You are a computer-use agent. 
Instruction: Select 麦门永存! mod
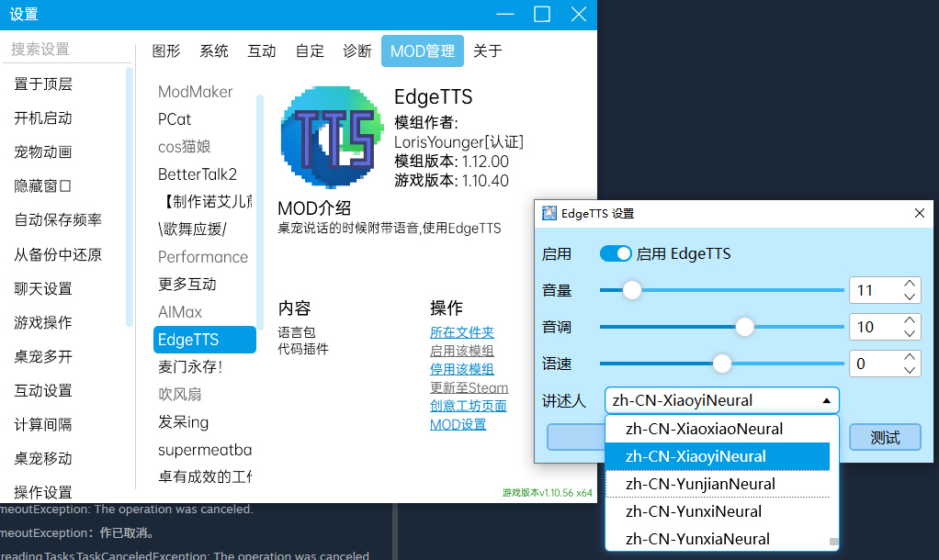point(204,366)
